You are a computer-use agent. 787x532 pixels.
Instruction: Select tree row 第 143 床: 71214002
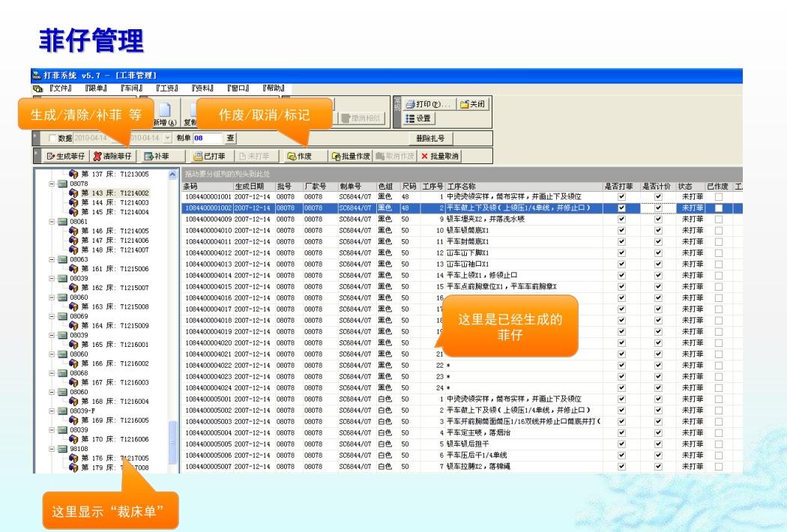[x=115, y=193]
